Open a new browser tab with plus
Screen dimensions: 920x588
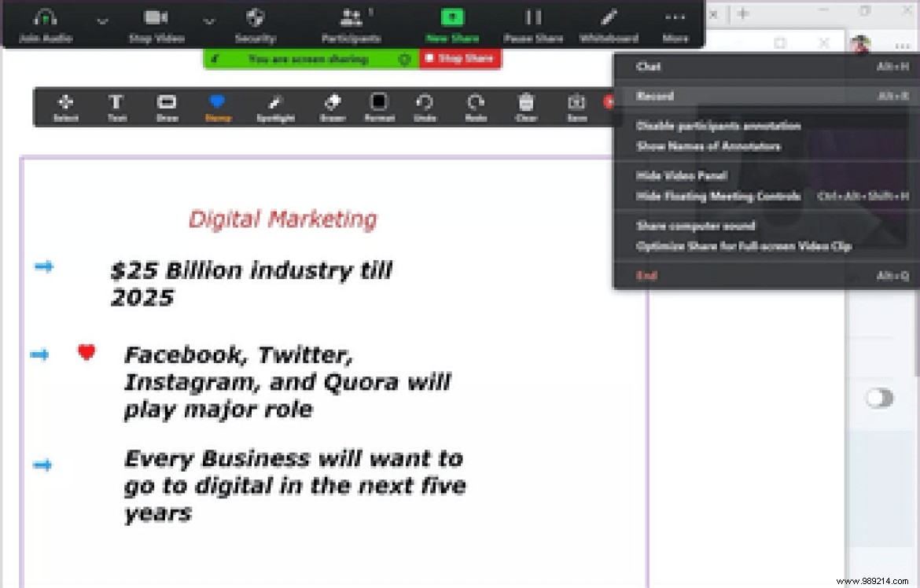pos(743,13)
